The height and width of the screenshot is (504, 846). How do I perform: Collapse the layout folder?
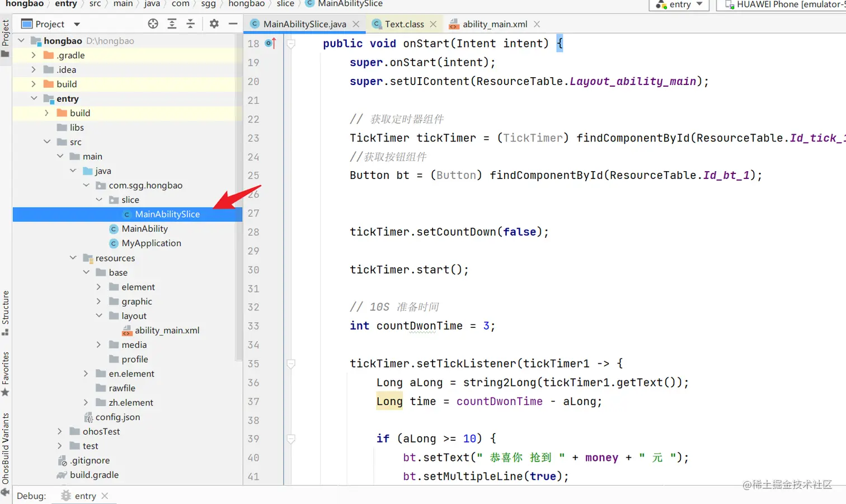click(x=99, y=315)
